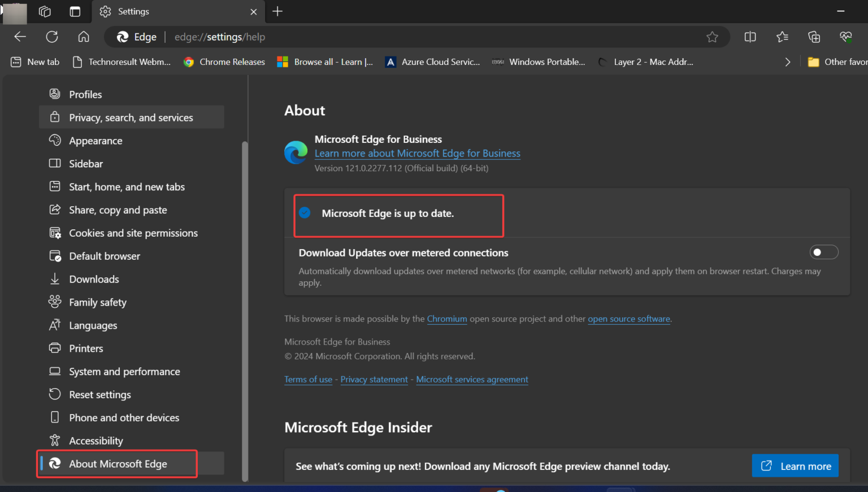Open the Split screen icon

(750, 37)
